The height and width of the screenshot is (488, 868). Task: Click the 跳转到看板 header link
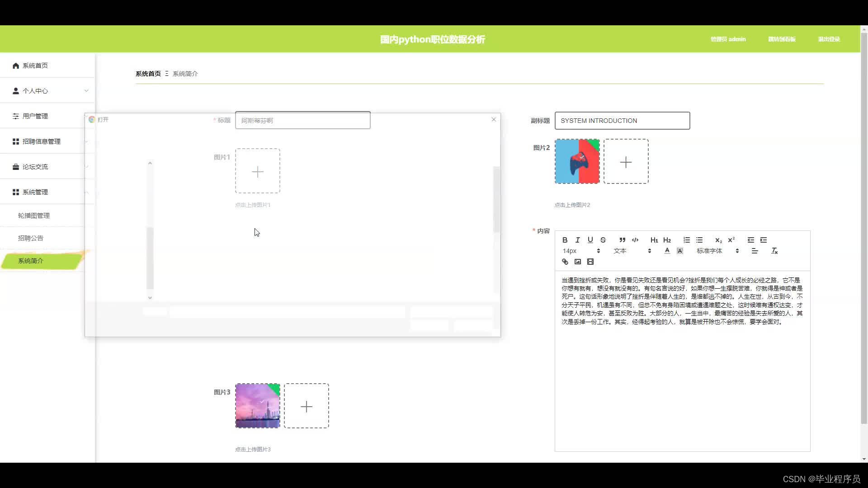(782, 39)
